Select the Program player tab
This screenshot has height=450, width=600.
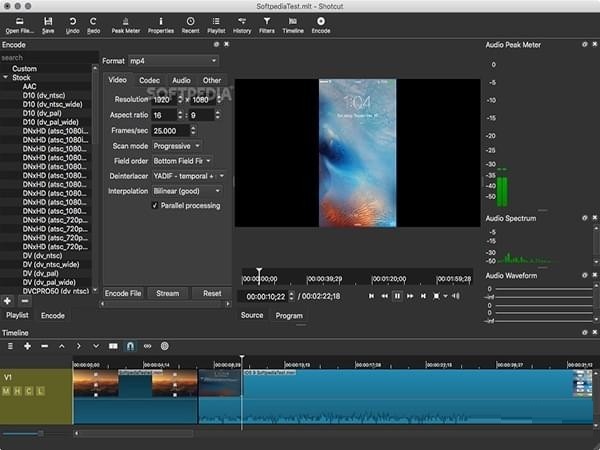289,316
